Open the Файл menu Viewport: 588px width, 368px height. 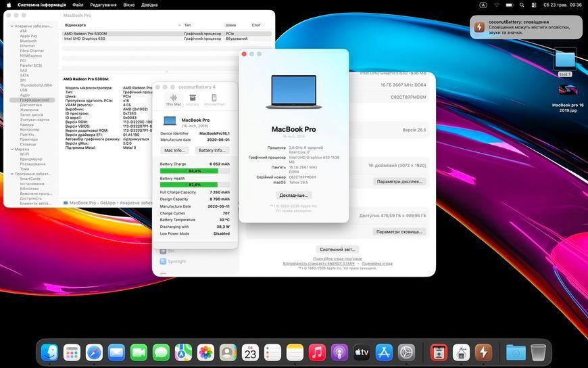tap(78, 5)
